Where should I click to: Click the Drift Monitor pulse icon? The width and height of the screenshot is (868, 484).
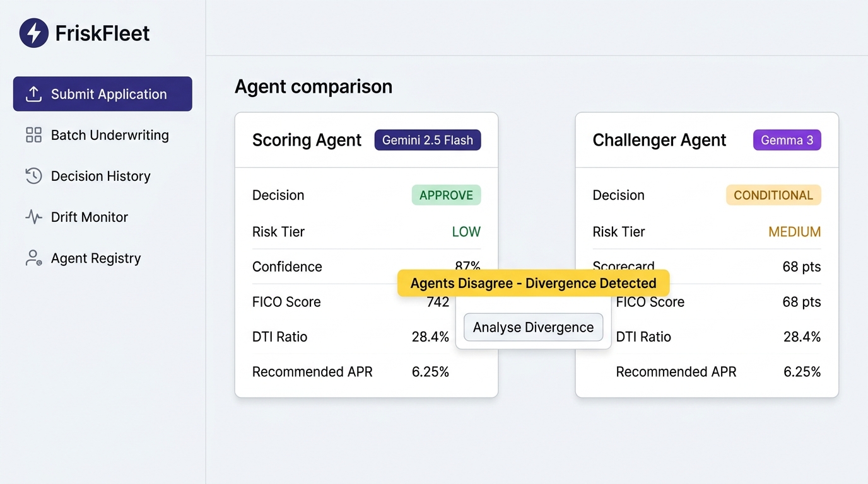pos(33,217)
